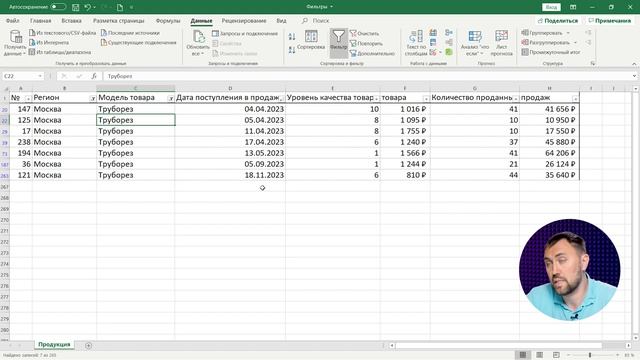The height and width of the screenshot is (360, 640).
Task: Open Группировать dropdown arrow
Action: tap(568, 33)
